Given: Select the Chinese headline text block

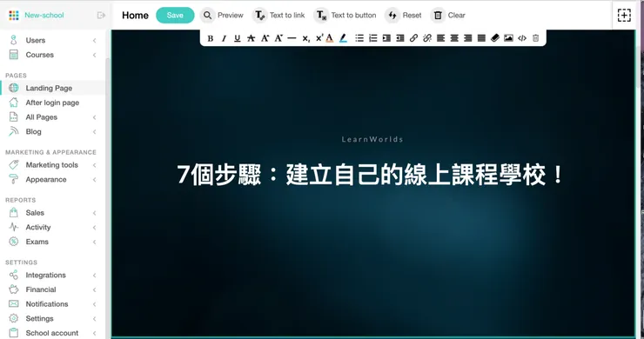Looking at the screenshot, I should pos(370,175).
